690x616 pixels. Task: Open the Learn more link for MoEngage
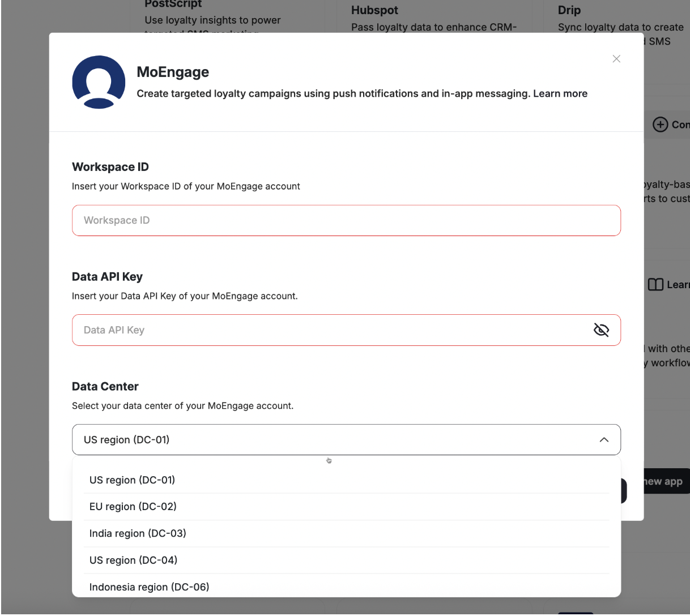tap(560, 93)
